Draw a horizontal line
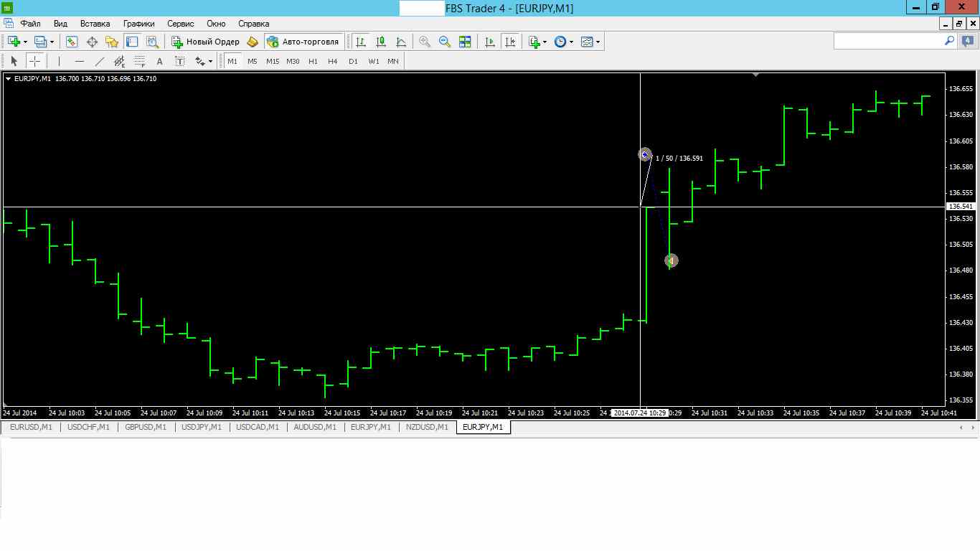Viewport: 980px width, 551px height. coord(79,61)
